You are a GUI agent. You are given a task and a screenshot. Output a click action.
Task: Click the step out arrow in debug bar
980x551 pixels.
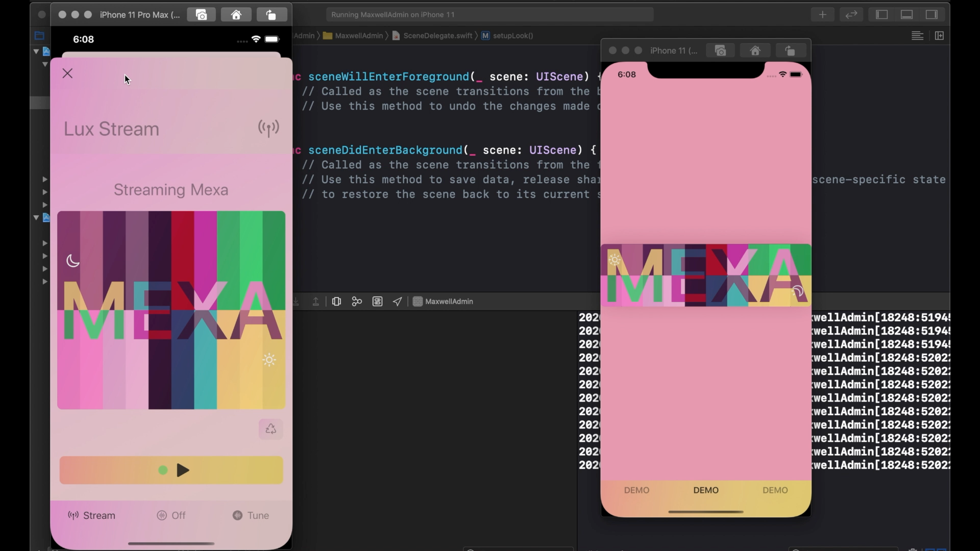click(x=315, y=302)
